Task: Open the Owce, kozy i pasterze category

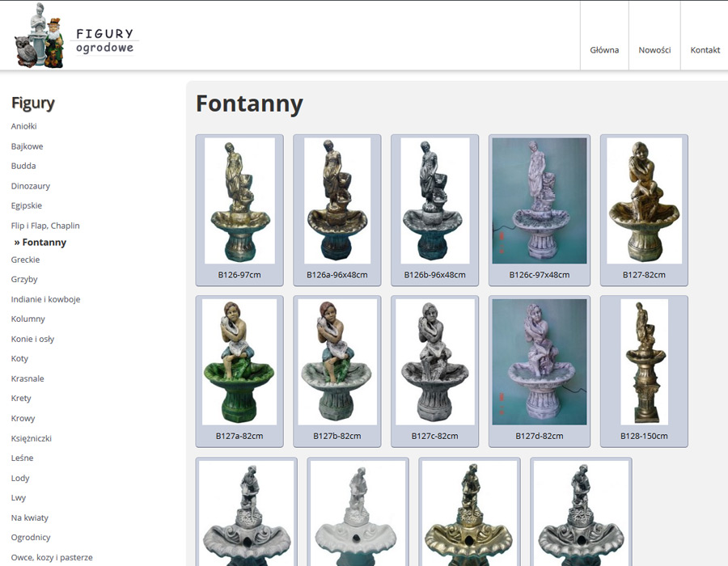Action: (52, 558)
